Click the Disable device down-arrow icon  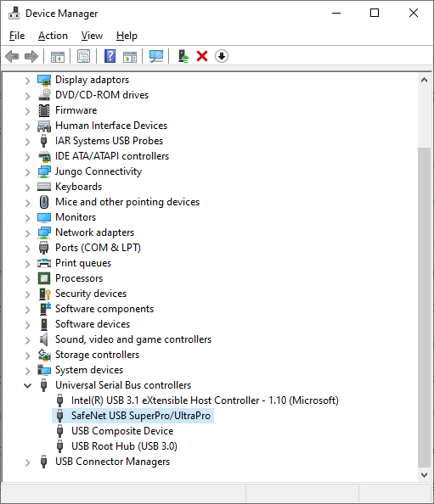[x=222, y=57]
